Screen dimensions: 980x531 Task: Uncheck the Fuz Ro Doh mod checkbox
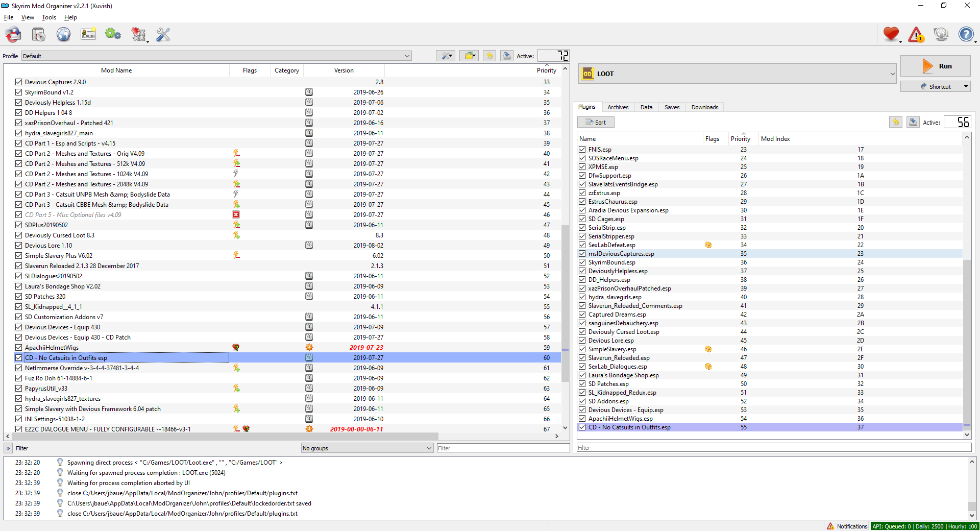pyautogui.click(x=19, y=378)
